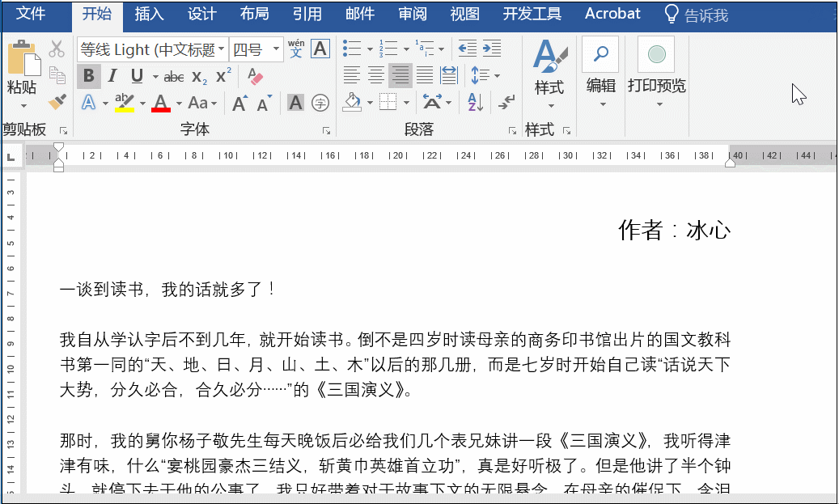Screen dimensions: 839x504
Task: Decrease paragraph indent
Action: (468, 49)
